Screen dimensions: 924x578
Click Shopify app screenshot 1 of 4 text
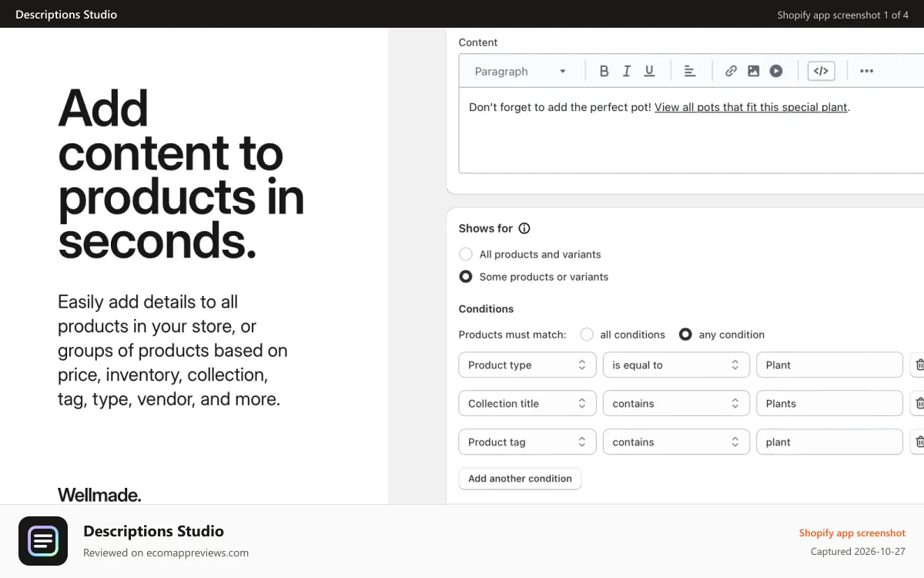point(842,15)
